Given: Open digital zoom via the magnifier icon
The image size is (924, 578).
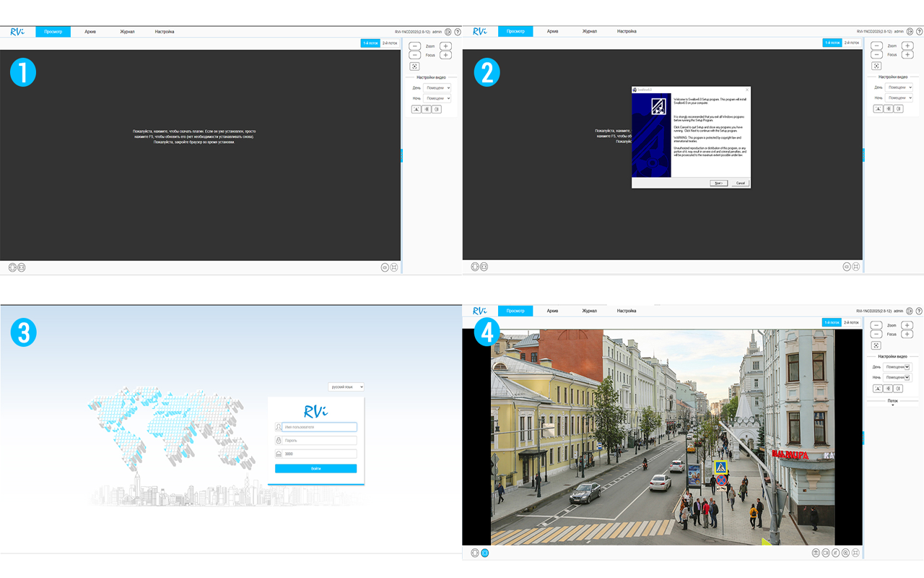Looking at the screenshot, I should point(845,552).
